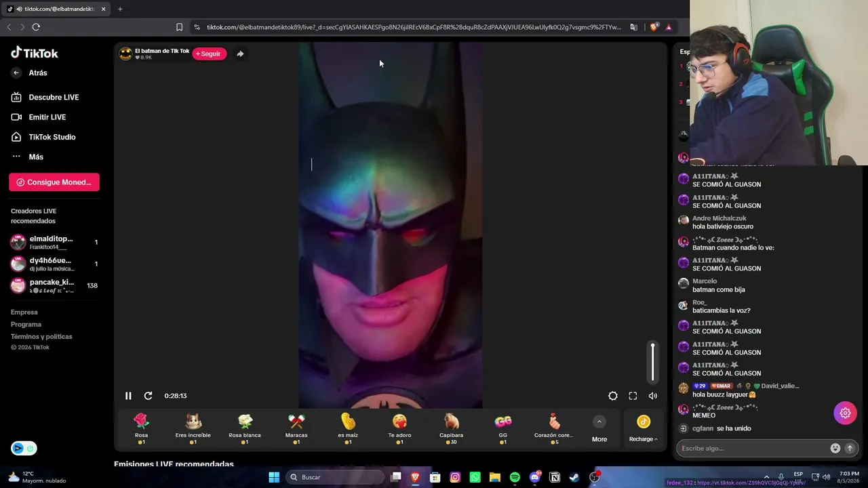
Task: Adjust the vertical volume slider
Action: click(x=653, y=363)
